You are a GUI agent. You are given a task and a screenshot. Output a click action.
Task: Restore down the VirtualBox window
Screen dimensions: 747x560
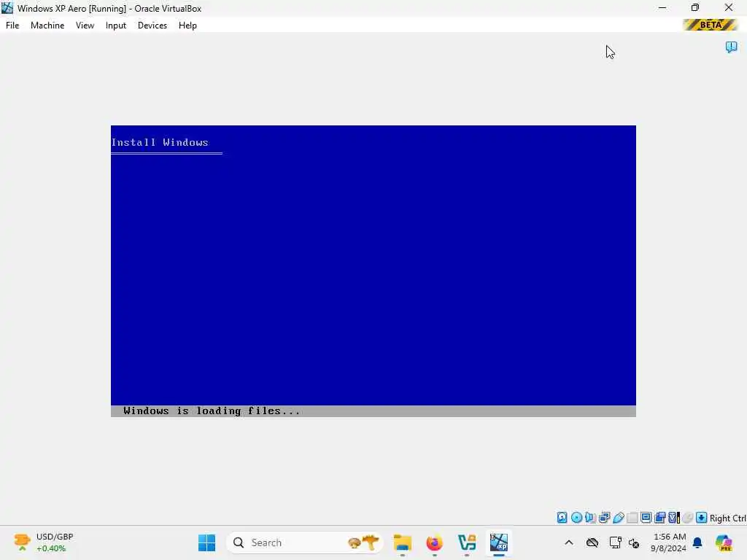(x=695, y=7)
